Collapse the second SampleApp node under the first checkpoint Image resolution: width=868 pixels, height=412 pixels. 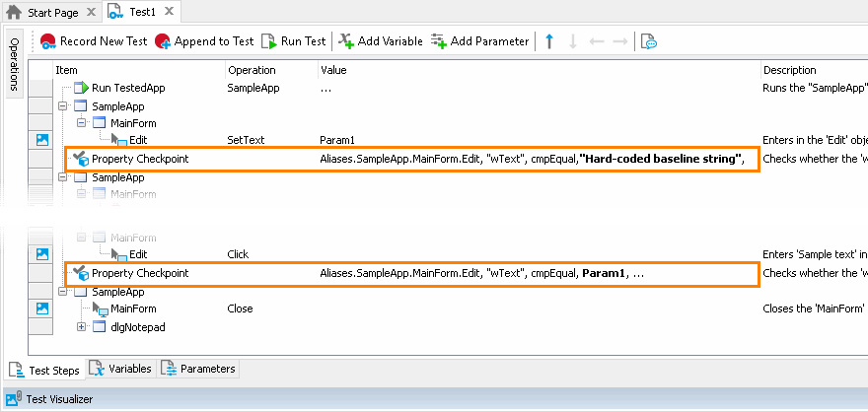62,177
